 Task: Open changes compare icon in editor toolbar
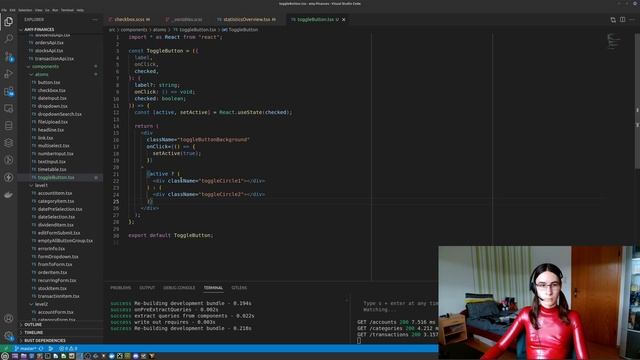click(613, 20)
